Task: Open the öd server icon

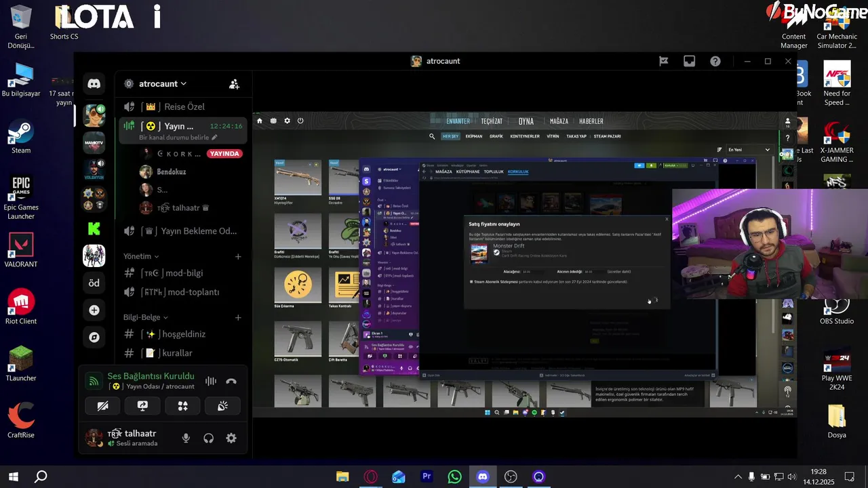Action: point(94,283)
